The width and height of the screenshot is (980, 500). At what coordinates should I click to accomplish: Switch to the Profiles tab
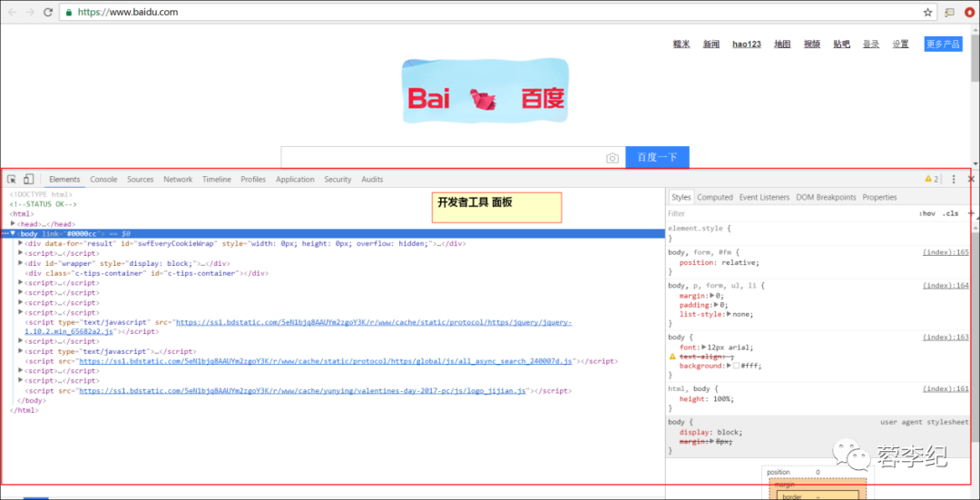pos(253,180)
